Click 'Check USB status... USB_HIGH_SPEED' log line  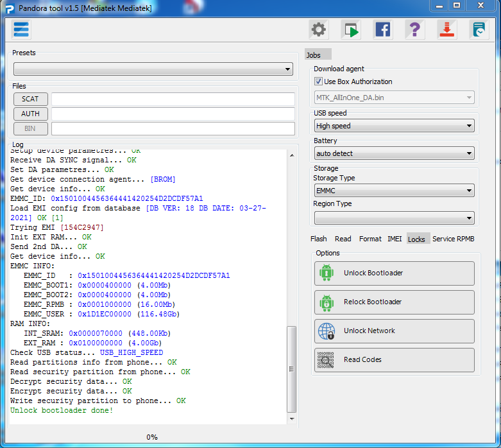pyautogui.click(x=87, y=352)
